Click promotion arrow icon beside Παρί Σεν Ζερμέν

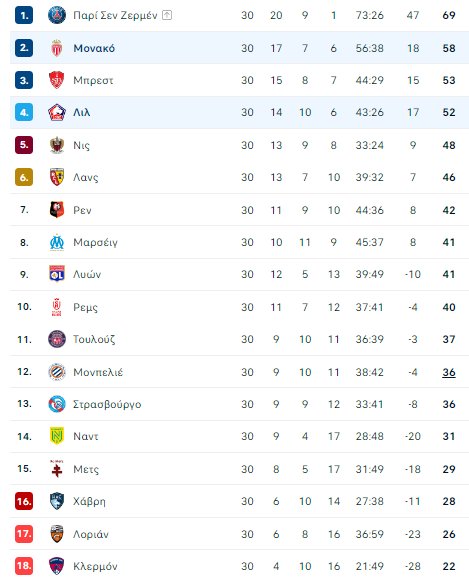pos(167,15)
